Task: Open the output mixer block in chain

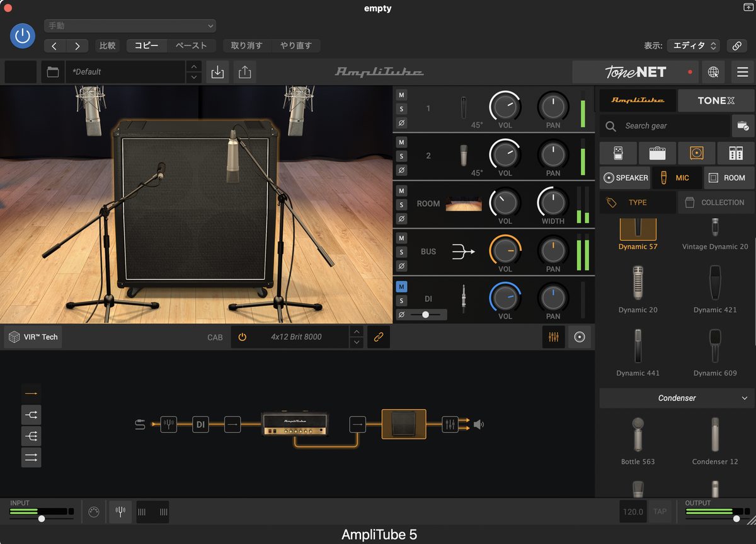Action: click(450, 424)
